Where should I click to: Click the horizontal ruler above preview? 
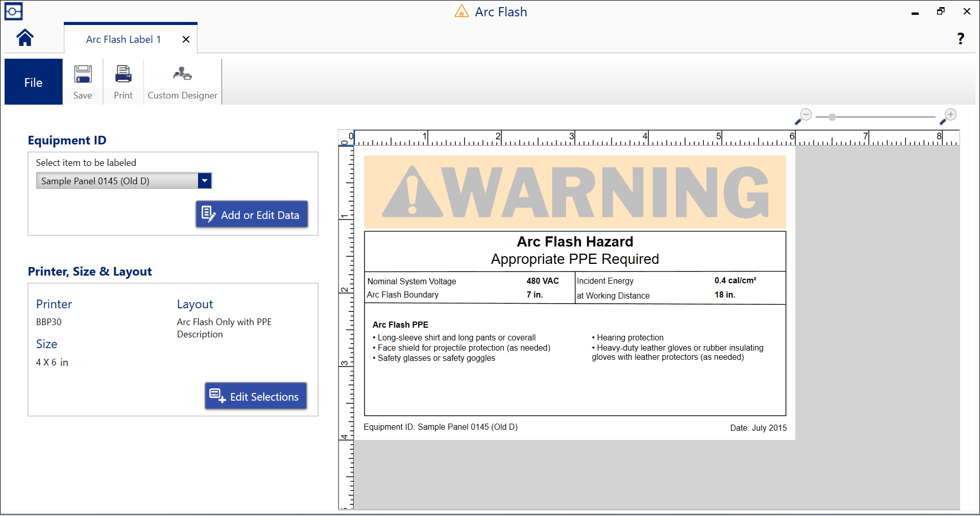tap(648, 138)
